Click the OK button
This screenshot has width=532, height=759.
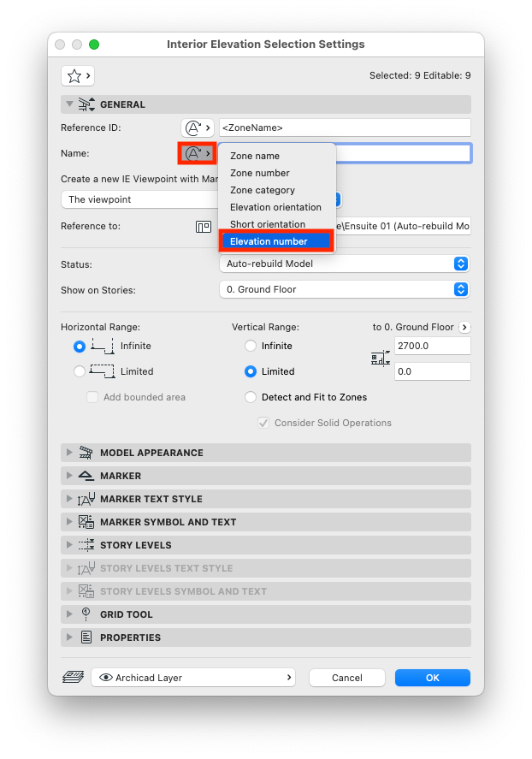click(x=433, y=678)
